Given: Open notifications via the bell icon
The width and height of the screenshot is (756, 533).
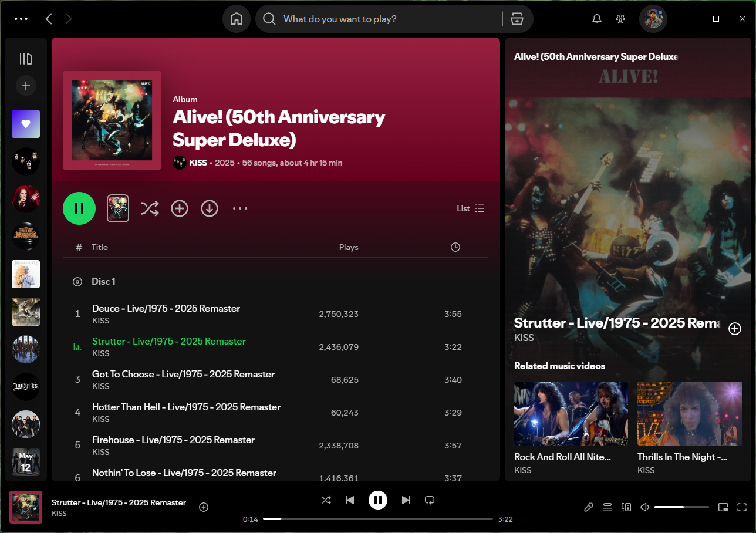Looking at the screenshot, I should (x=597, y=19).
